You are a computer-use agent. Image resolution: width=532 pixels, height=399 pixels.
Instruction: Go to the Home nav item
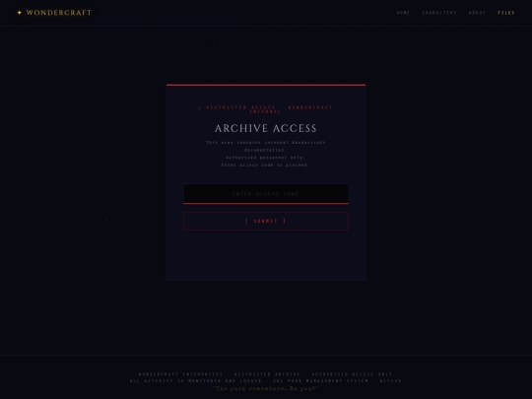point(403,13)
